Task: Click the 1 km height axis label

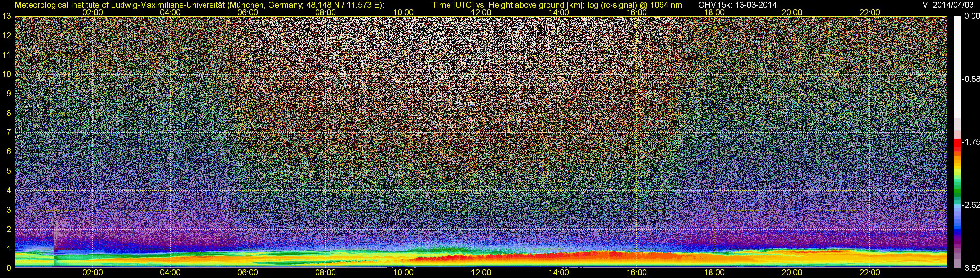Action: pos(9,249)
